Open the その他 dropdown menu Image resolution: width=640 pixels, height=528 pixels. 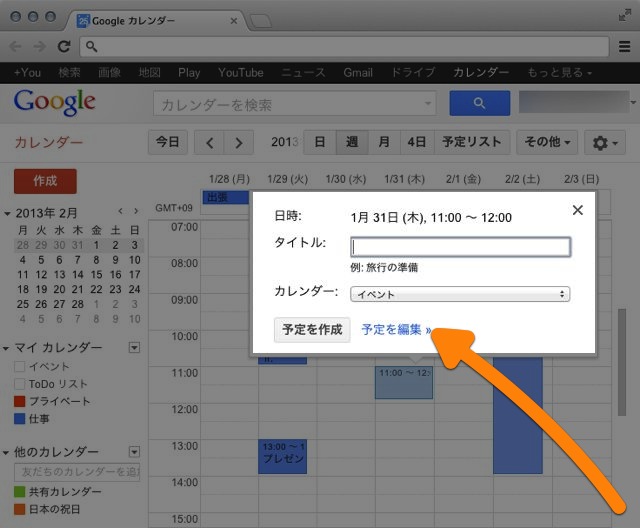(547, 142)
